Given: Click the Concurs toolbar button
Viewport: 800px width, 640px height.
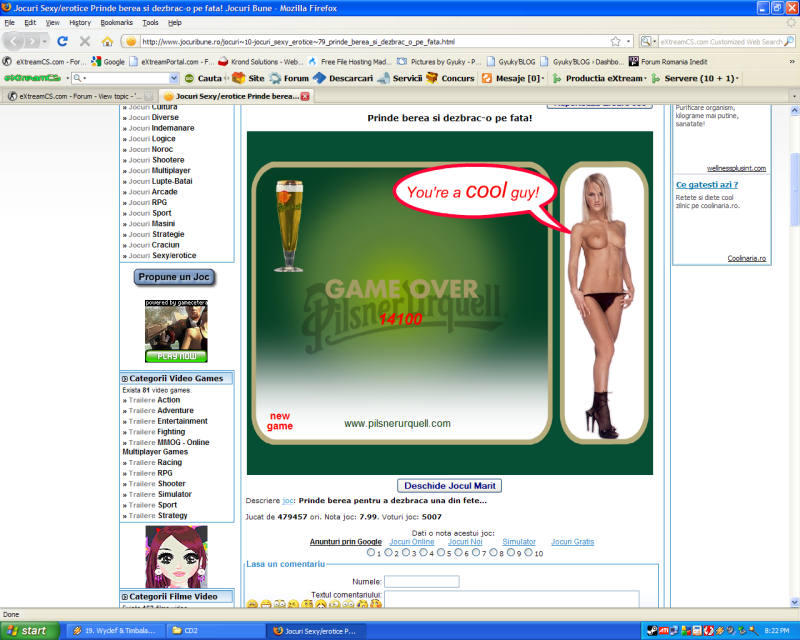Looking at the screenshot, I should coord(451,78).
